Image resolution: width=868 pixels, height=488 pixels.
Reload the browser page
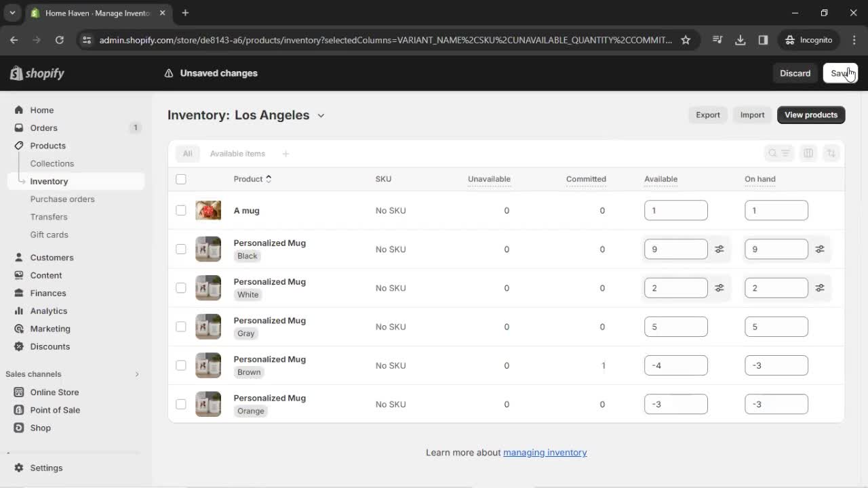59,40
